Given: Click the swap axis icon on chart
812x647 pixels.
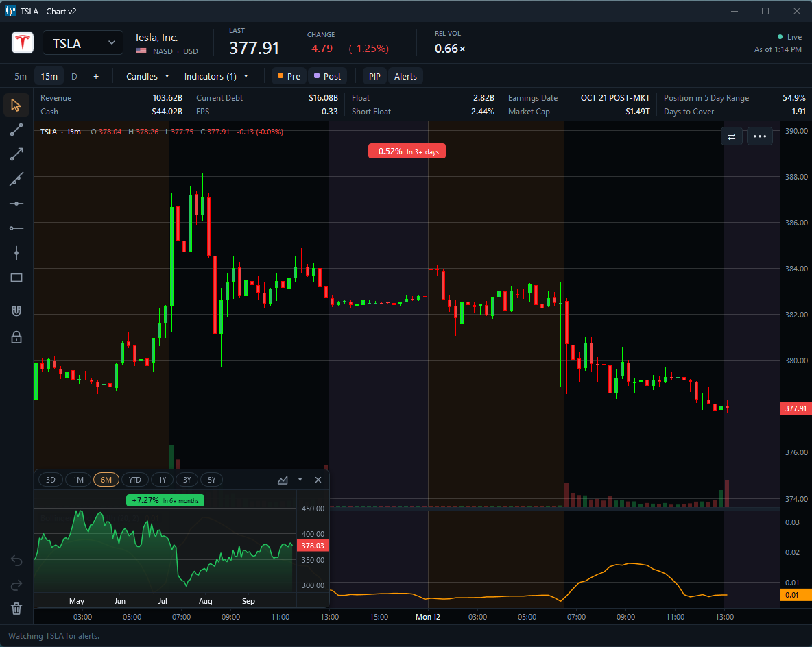Looking at the screenshot, I should coord(731,136).
